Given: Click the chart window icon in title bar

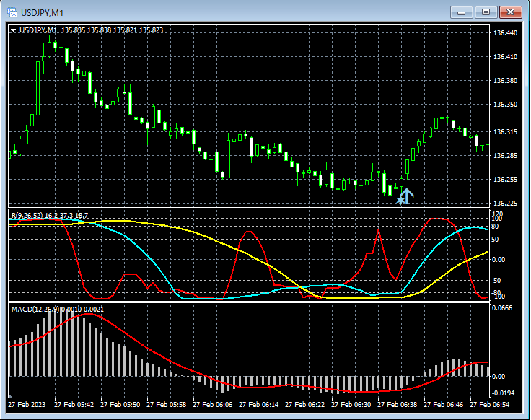Looking at the screenshot, I should pyautogui.click(x=12, y=12).
